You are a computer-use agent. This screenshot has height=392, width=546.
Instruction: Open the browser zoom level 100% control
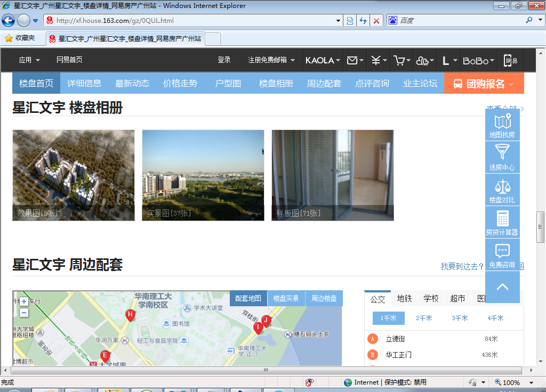point(513,382)
